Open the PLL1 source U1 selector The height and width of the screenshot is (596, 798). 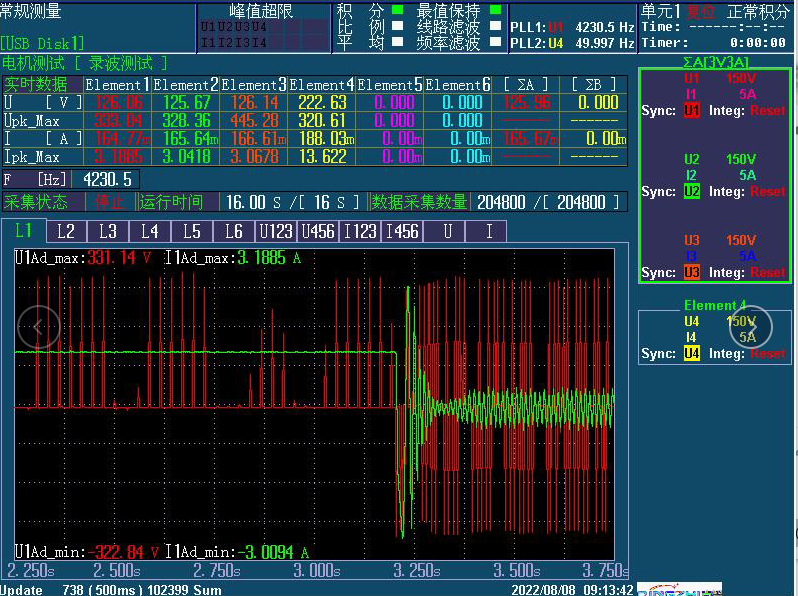[x=556, y=28]
